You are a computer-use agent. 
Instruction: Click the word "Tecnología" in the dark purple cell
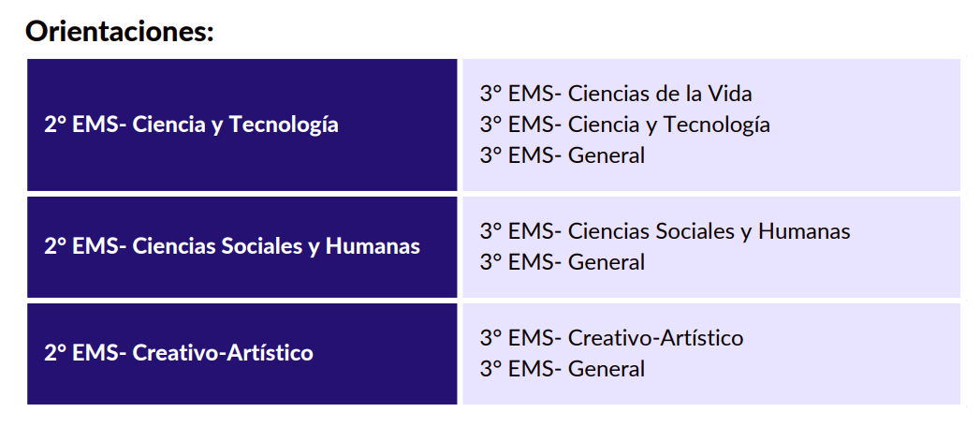285,125
